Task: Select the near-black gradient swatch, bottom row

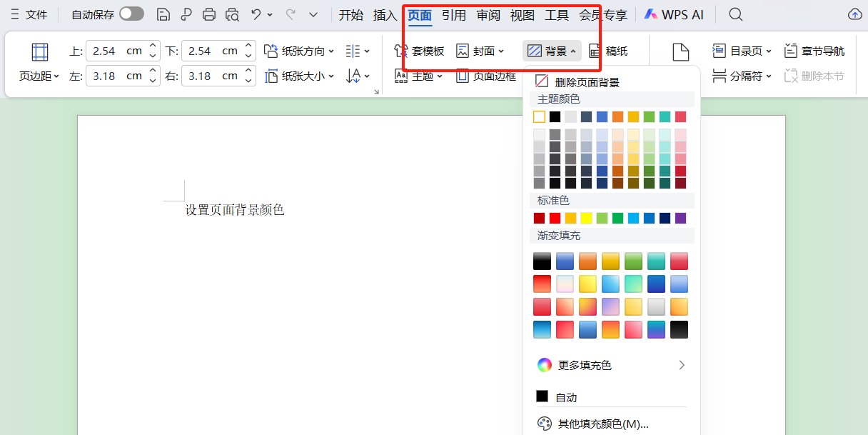Action: (680, 329)
